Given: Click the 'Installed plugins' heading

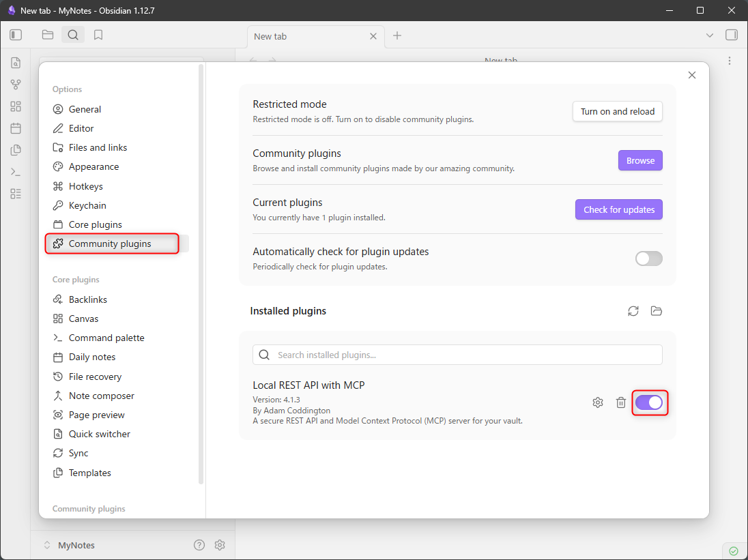Looking at the screenshot, I should [x=288, y=311].
